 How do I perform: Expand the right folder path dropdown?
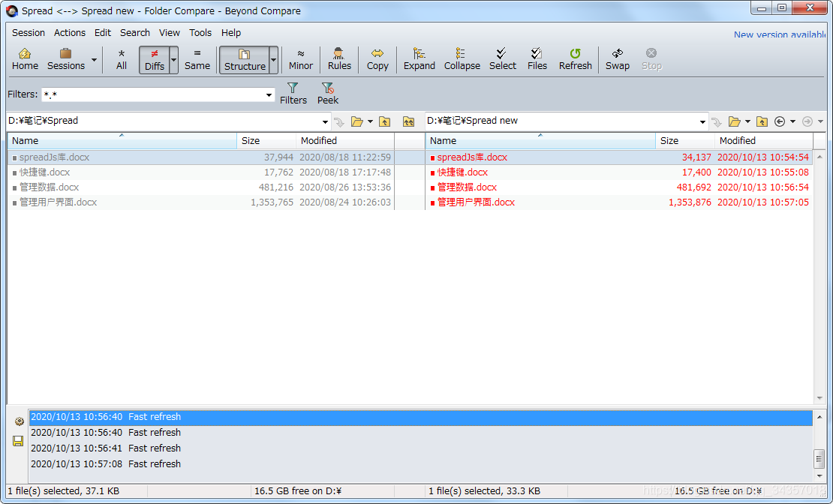coord(702,121)
